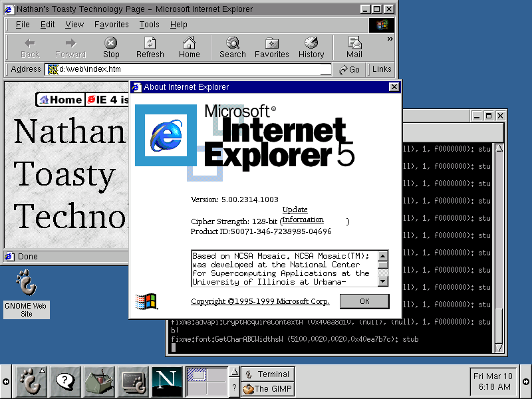Launch Netscape from the panel N icon
Screen dimensions: 532x399
tap(167, 382)
